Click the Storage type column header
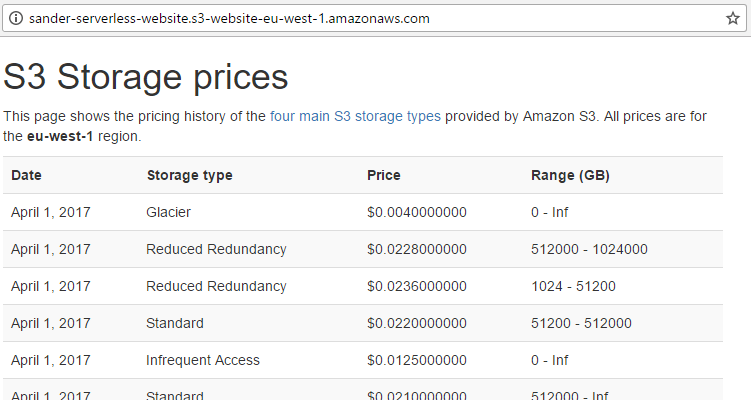 coord(189,175)
